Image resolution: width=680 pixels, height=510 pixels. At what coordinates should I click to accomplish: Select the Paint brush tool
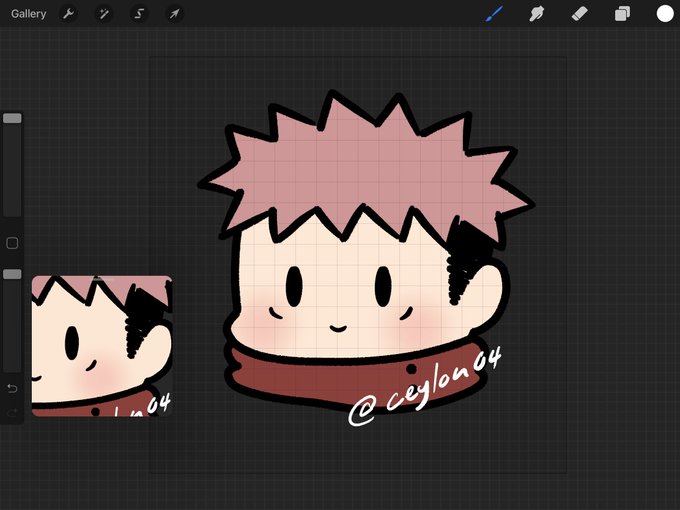click(x=494, y=14)
